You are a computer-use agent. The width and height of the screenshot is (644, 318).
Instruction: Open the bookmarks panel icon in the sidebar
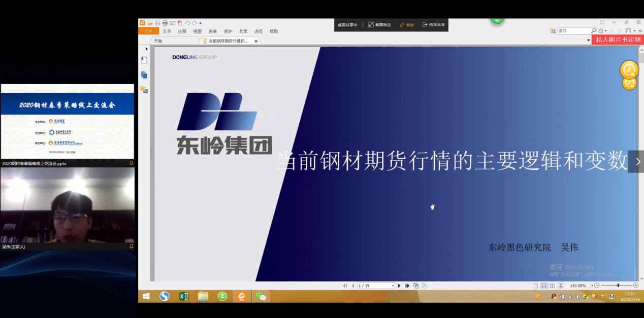click(x=144, y=60)
